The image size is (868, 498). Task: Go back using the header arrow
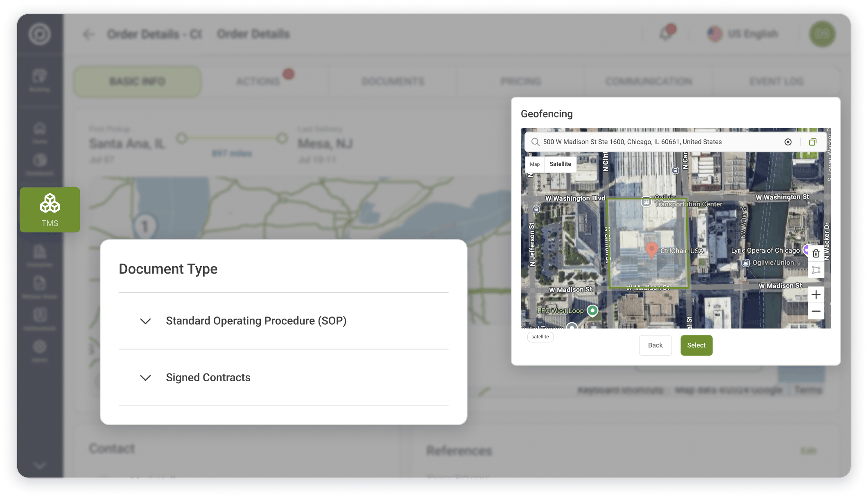pyautogui.click(x=88, y=34)
